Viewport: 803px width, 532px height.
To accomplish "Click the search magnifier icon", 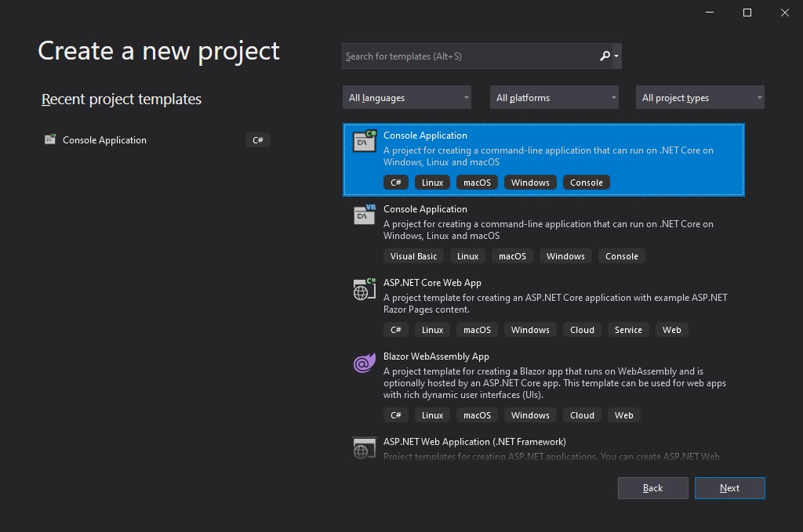I will [604, 56].
